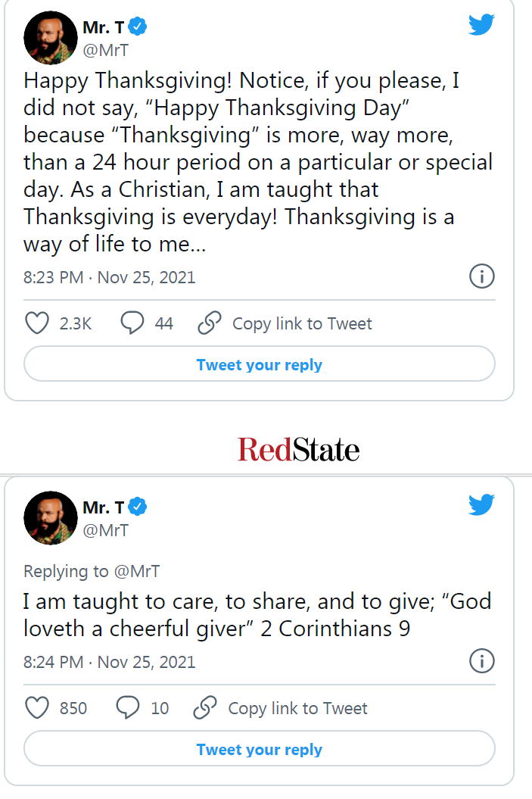Open replies on the first tweet (44)
The image size is (532, 799).
point(132,323)
